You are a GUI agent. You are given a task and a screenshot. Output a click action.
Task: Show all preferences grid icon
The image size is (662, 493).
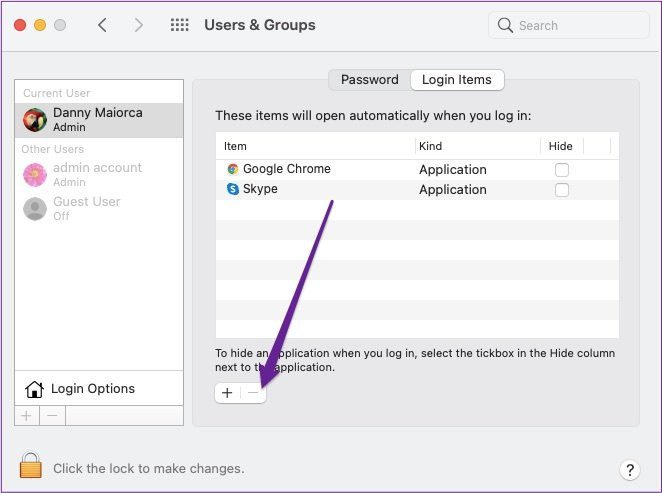[x=179, y=25]
